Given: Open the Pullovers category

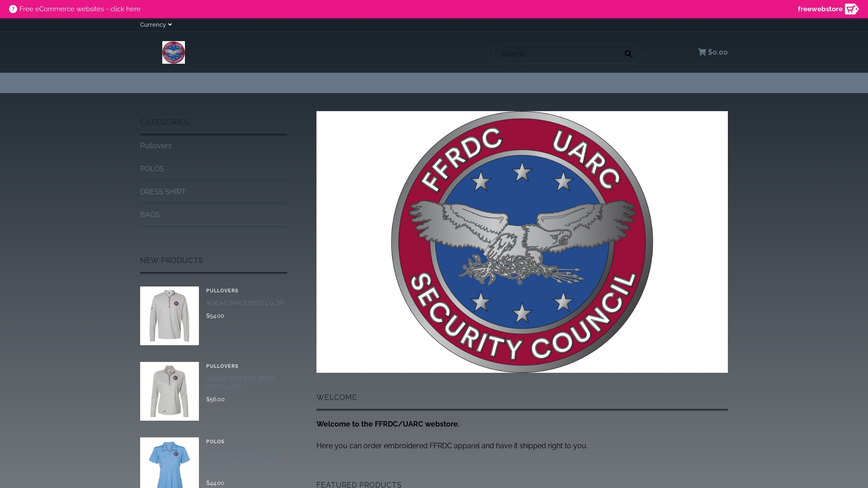Looking at the screenshot, I should (156, 145).
